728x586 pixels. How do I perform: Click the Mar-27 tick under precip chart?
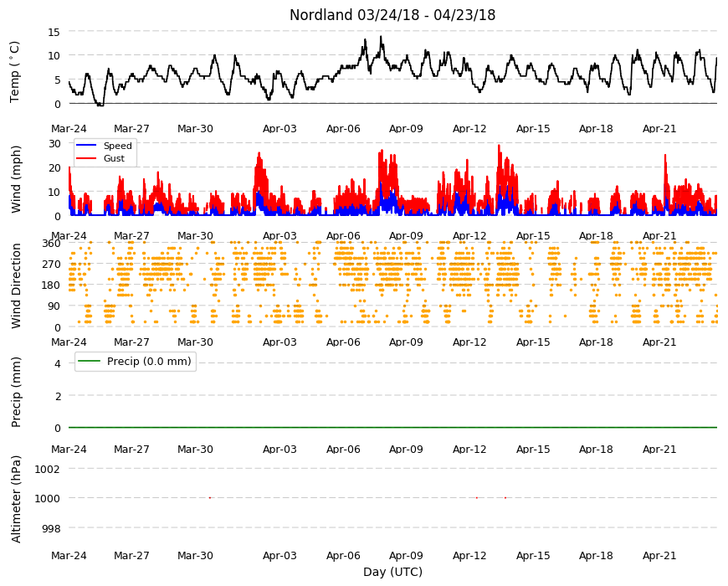(132, 449)
